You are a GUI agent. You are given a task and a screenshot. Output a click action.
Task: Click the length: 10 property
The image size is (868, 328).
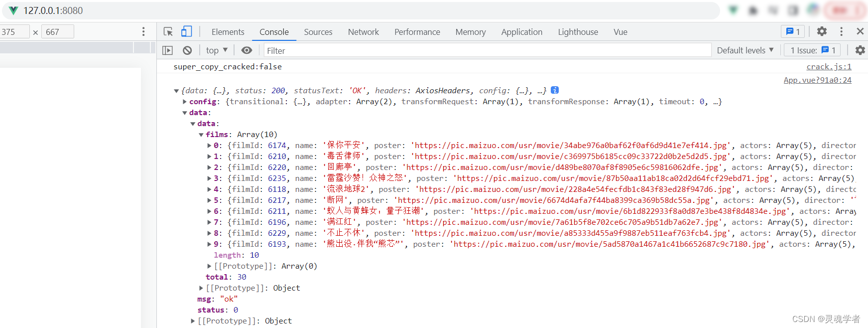click(237, 255)
